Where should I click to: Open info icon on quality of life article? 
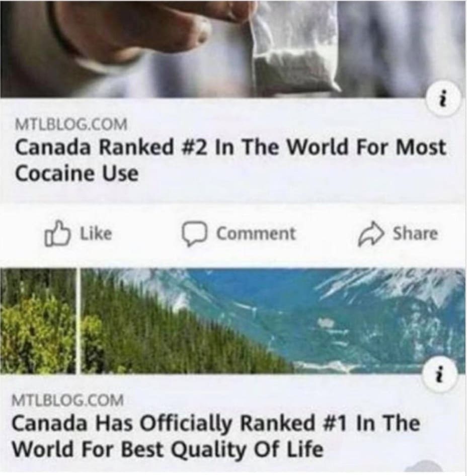pyautogui.click(x=439, y=374)
